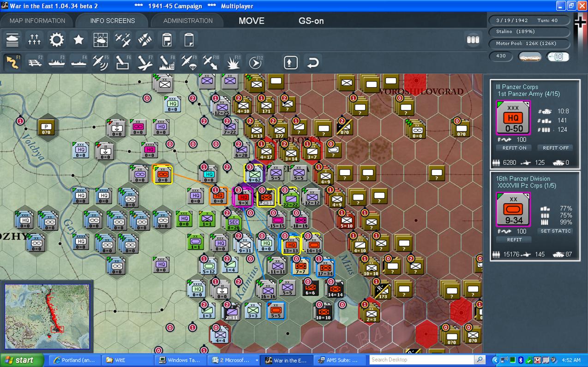Open Windows Start menu
This screenshot has width=588, height=367.
click(22, 360)
